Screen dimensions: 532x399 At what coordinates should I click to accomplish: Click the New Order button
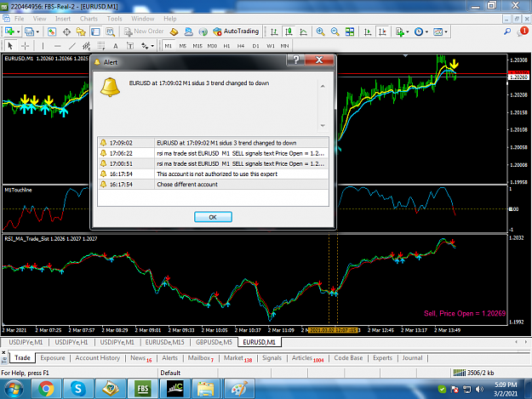(144, 31)
